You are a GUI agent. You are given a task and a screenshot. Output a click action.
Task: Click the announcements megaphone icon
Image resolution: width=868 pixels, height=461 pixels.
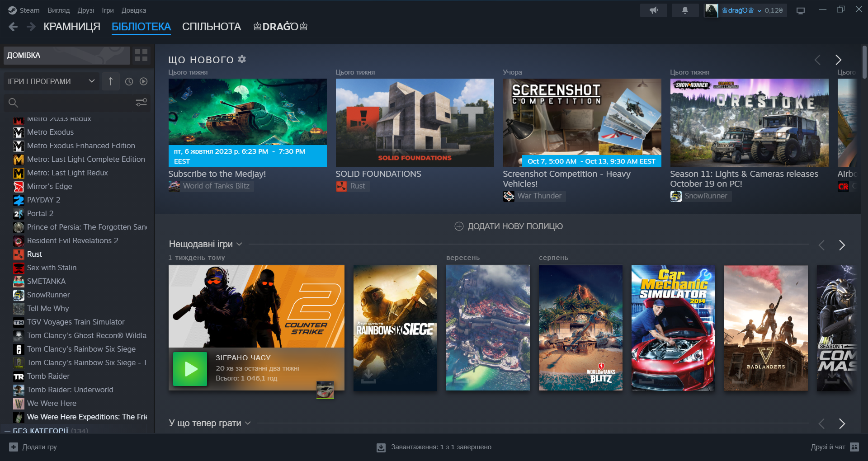(653, 10)
